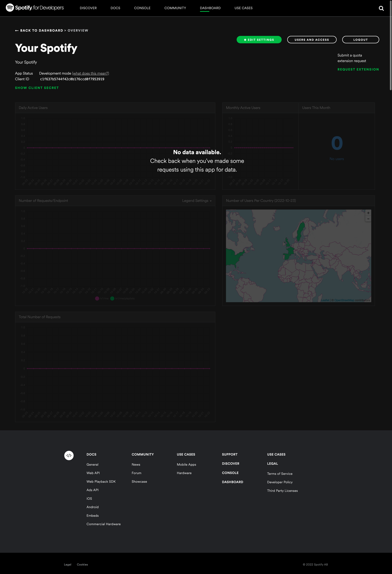Go to Discover in top navigation
392x574 pixels.
[x=88, y=8]
